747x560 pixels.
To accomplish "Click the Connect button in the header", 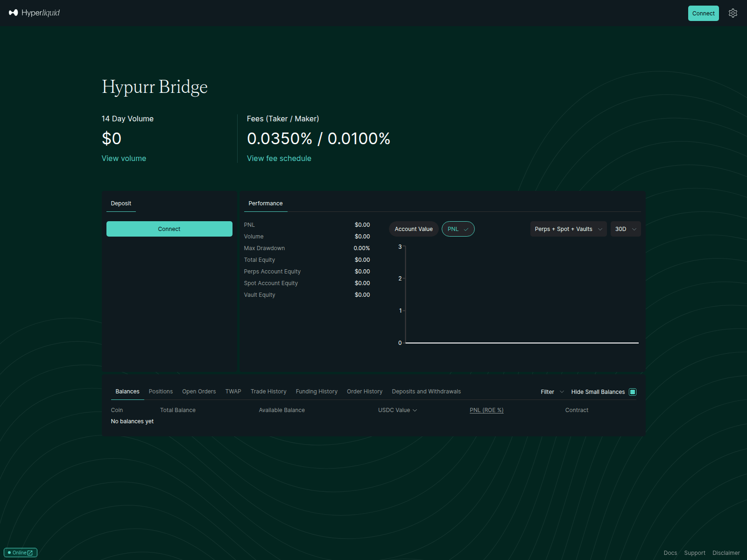I will [x=703, y=13].
